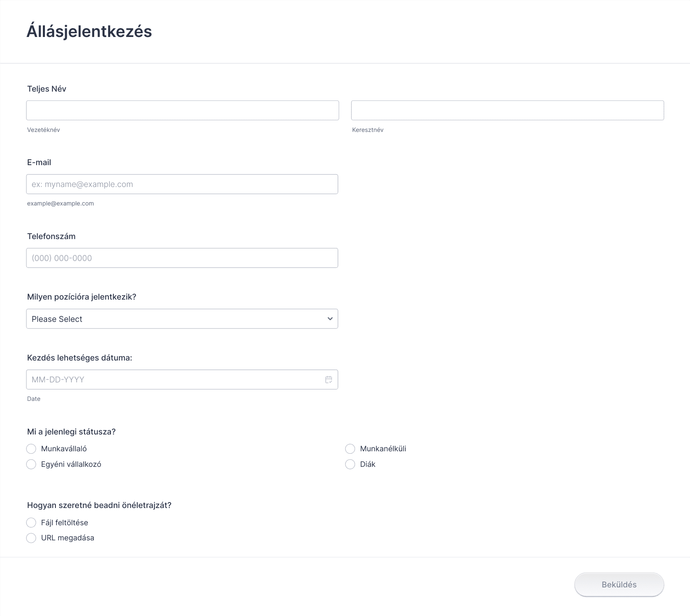Click the 'Mi a jelenlegi státusza?' question label
Viewport: 690px width, 616px height.
(71, 432)
